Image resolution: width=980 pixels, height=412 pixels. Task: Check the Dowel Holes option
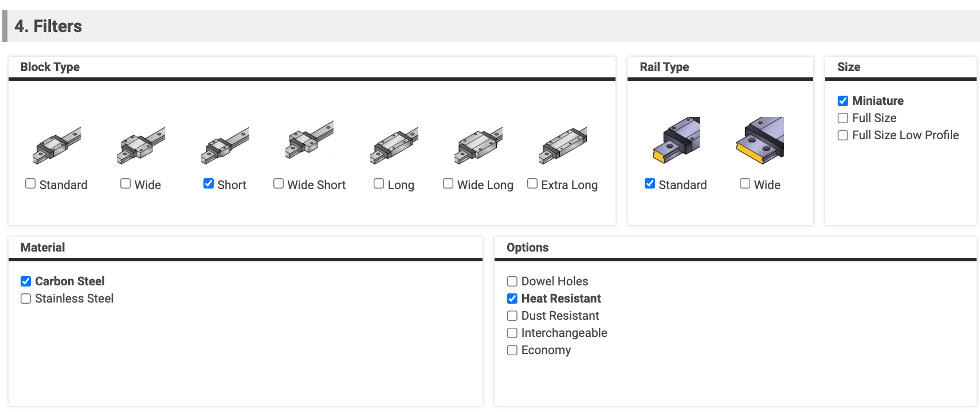pos(512,281)
